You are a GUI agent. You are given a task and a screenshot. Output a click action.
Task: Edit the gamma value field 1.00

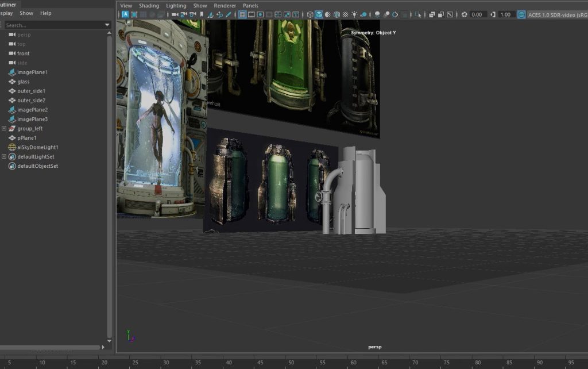click(x=506, y=14)
